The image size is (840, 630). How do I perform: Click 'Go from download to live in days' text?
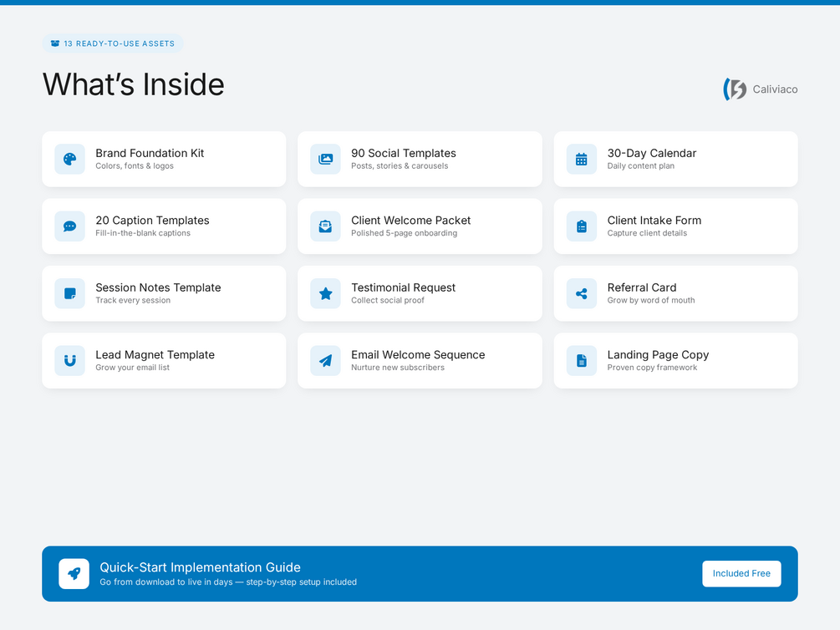coord(166,582)
